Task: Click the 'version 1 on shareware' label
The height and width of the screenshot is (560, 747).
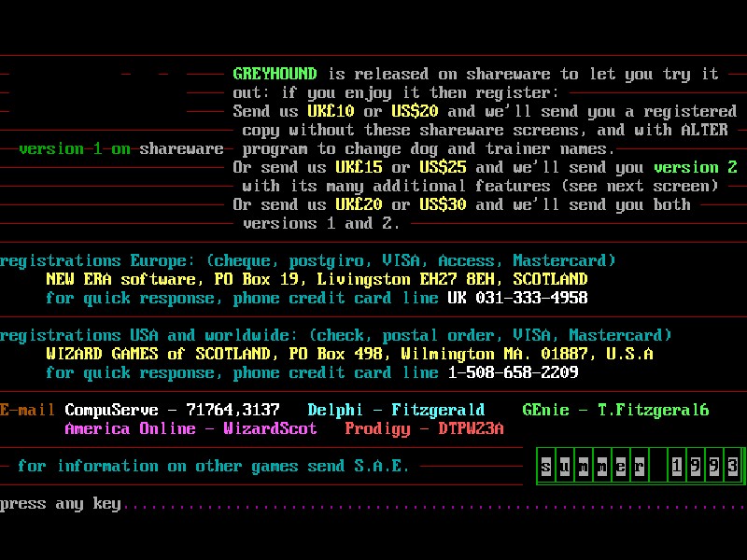Action: (x=120, y=148)
